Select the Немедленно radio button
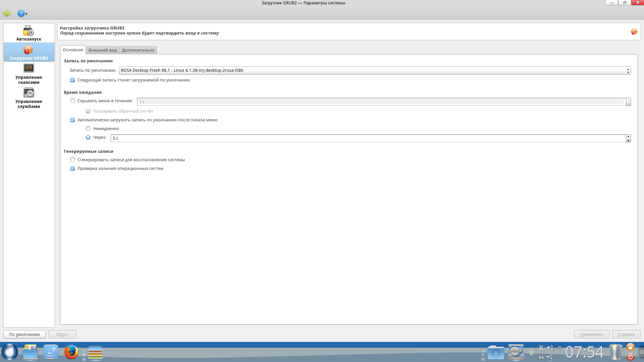 click(x=88, y=129)
